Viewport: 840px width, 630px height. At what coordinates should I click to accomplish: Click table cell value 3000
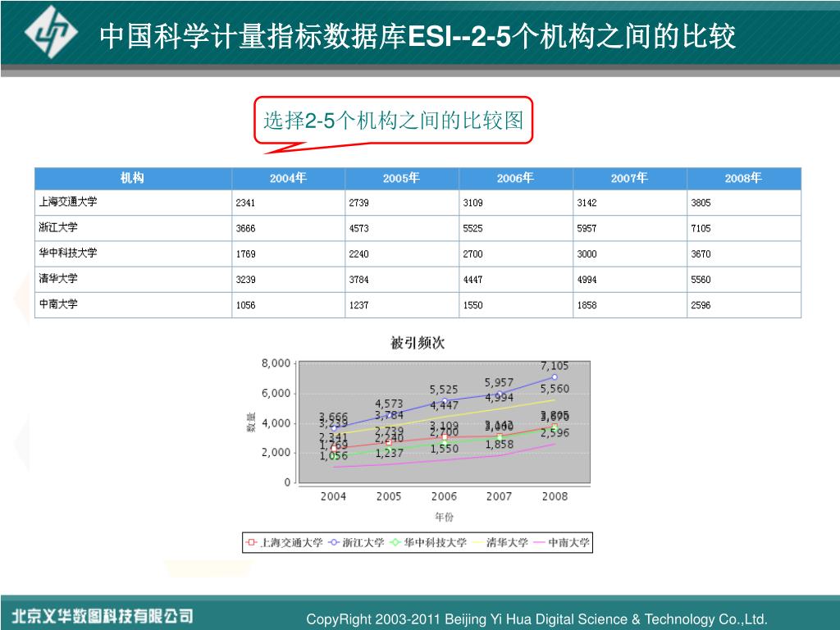pyautogui.click(x=587, y=254)
